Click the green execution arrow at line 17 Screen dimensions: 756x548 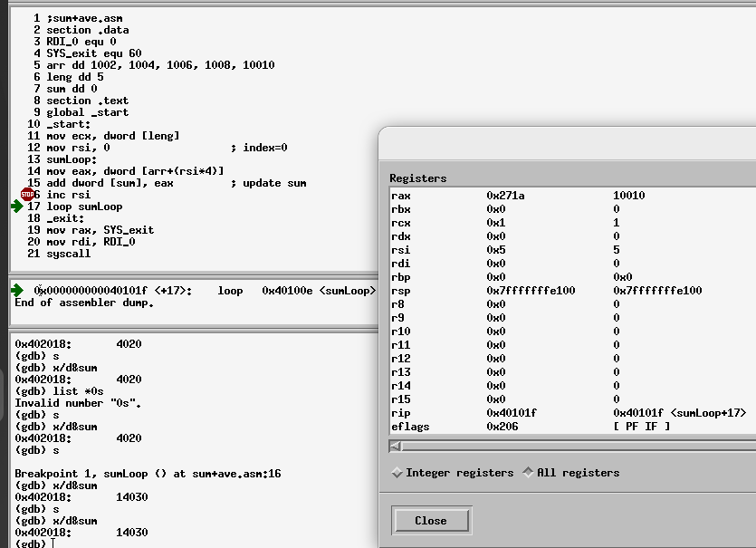[17, 207]
